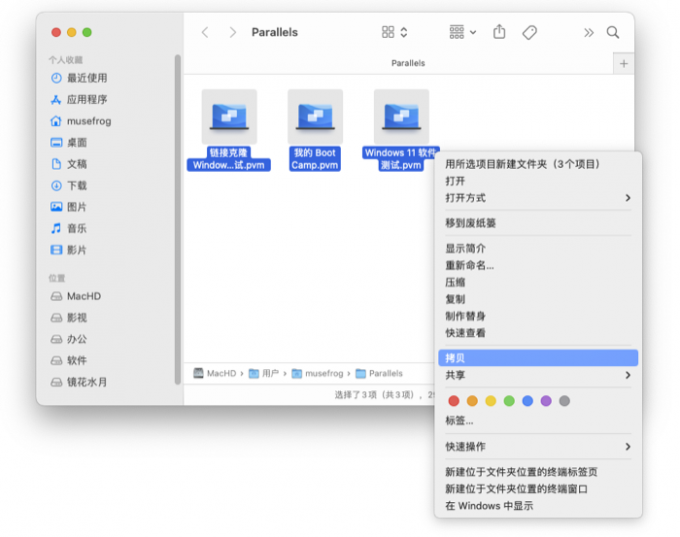Apply the green tag color
The height and width of the screenshot is (537, 680).
coord(509,401)
